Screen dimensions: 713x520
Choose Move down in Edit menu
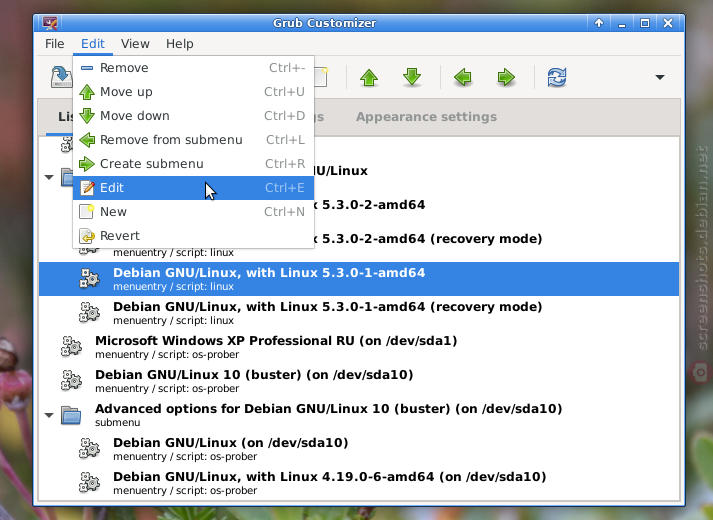(x=193, y=116)
